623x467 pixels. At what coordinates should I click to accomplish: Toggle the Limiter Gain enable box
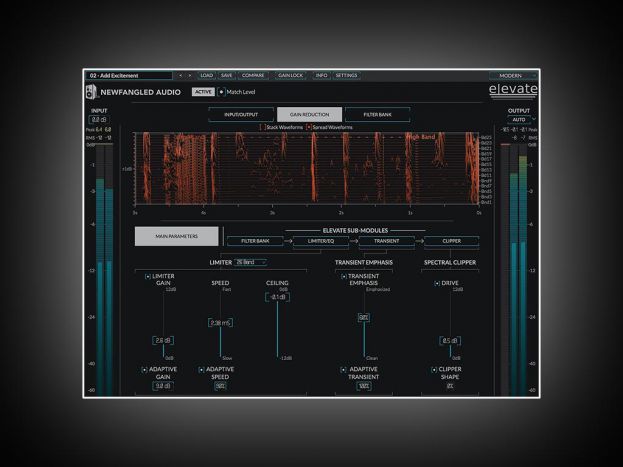(148, 276)
